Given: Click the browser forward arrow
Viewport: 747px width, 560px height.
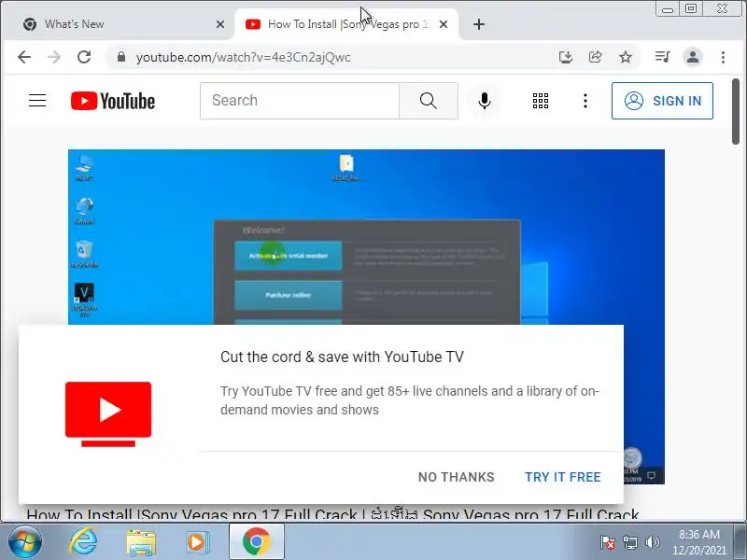Looking at the screenshot, I should (x=54, y=57).
